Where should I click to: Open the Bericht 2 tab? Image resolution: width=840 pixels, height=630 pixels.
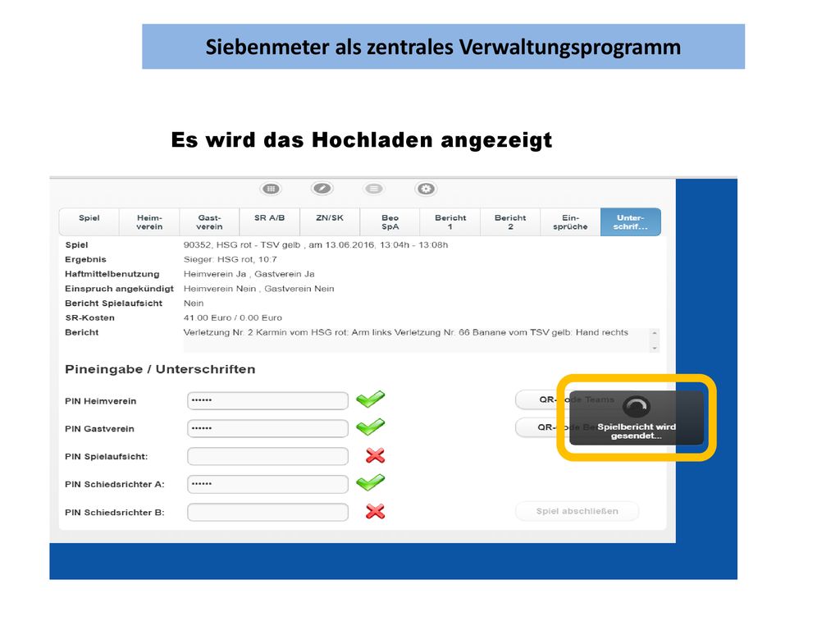click(x=510, y=221)
